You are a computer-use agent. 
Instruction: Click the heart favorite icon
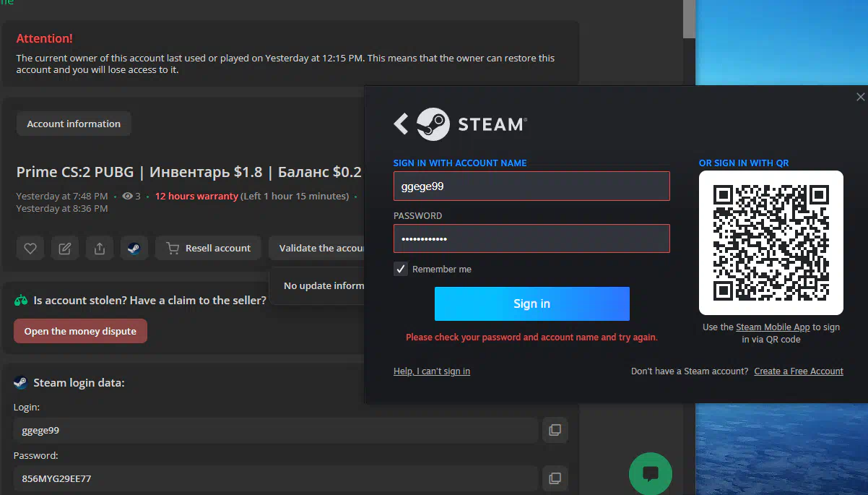tap(30, 248)
